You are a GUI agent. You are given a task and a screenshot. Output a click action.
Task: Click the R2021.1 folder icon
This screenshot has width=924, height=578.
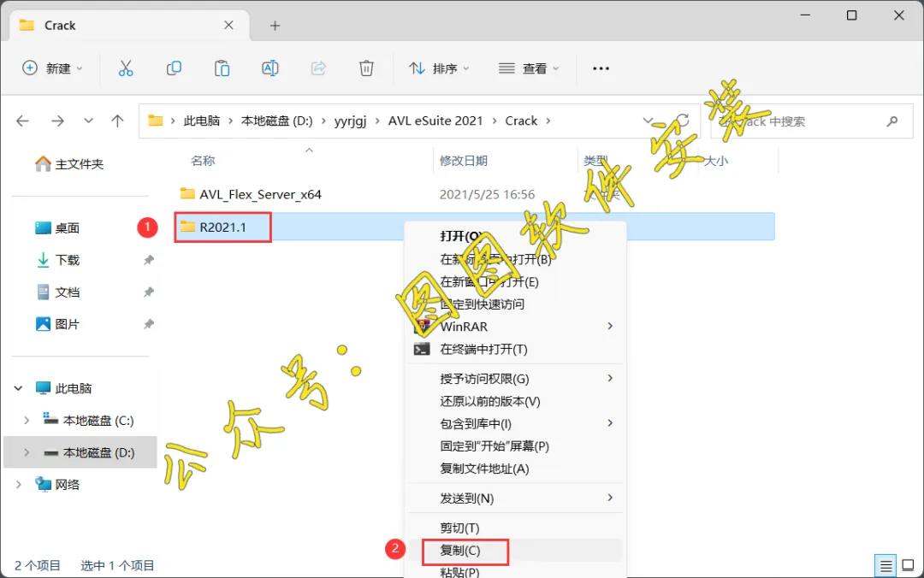tap(187, 227)
